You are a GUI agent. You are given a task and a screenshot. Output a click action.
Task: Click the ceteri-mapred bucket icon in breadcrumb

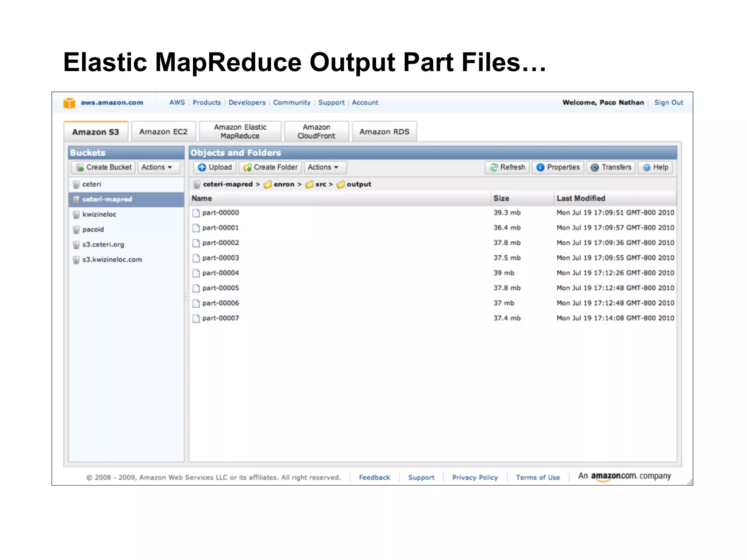[197, 185]
